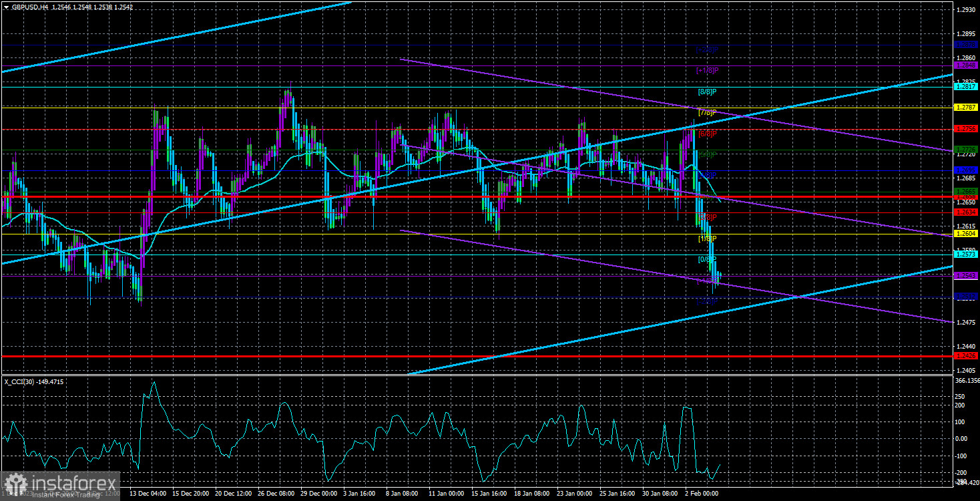980x501 pixels.
Task: Select the 1.2634 red price tag
Action: pyautogui.click(x=966, y=212)
